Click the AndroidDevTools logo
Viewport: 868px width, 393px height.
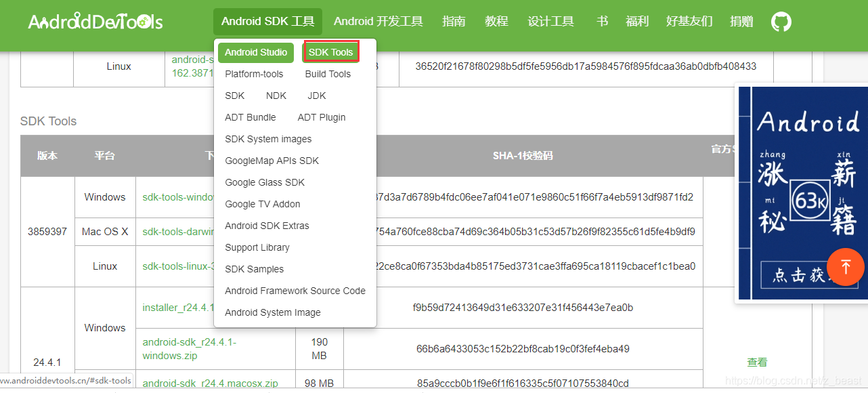point(95,22)
